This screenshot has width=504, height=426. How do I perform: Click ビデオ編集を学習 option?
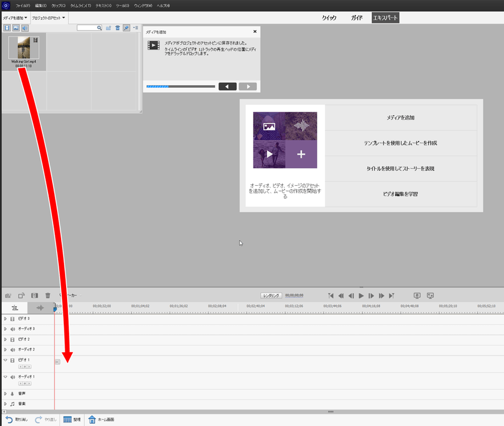[400, 194]
